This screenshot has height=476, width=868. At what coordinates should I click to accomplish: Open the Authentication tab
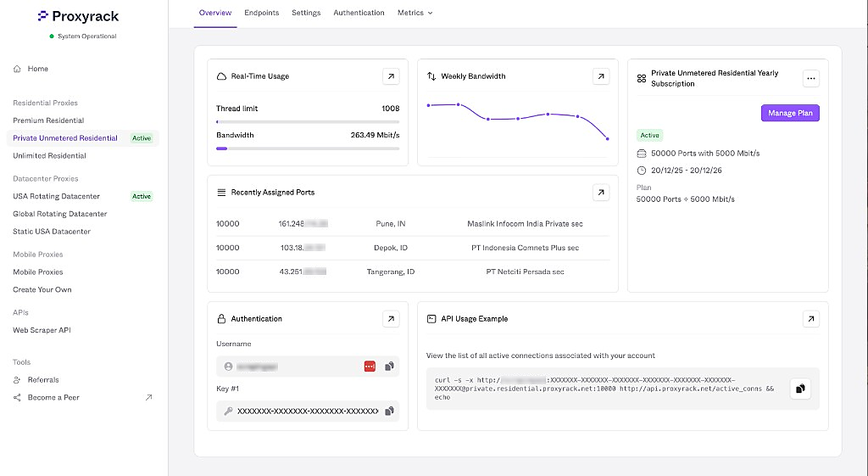pyautogui.click(x=359, y=13)
